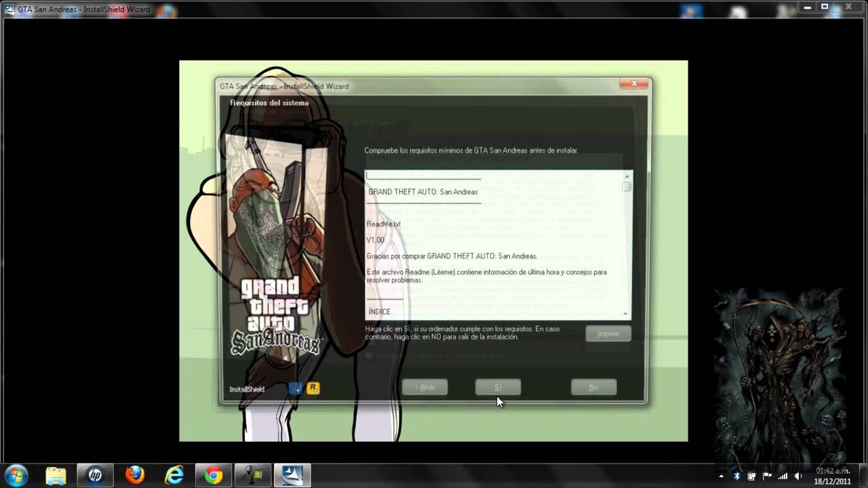Viewport: 868px width, 488px height.
Task: Open Mozilla Firefox from the taskbar
Action: pyautogui.click(x=134, y=475)
